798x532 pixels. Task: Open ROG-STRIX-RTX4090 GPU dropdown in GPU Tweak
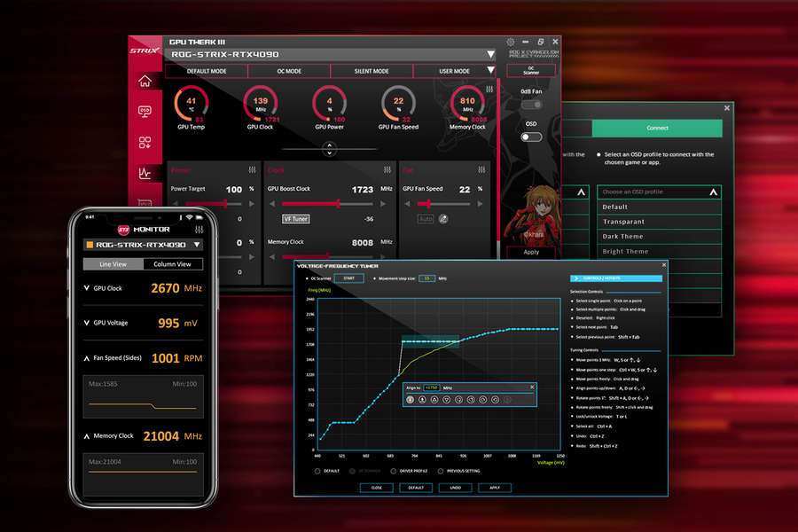point(490,54)
